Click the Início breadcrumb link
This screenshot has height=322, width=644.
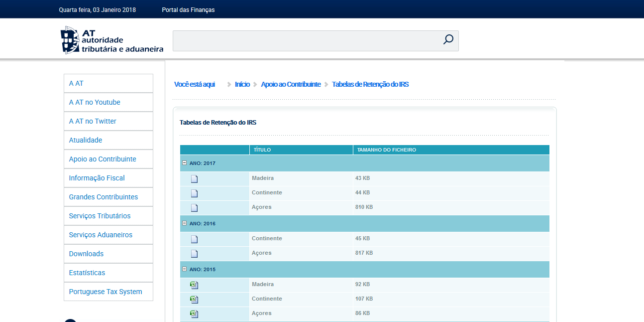242,84
